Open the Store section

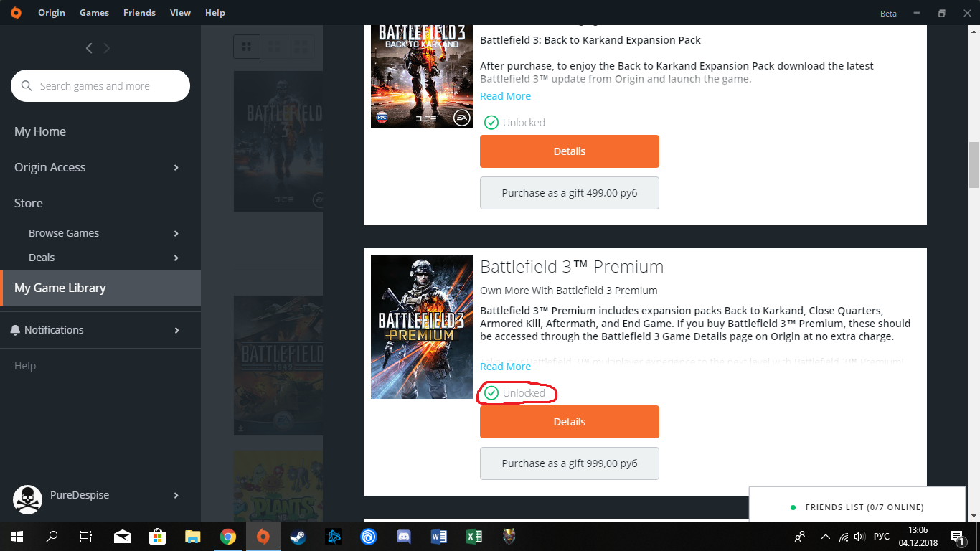click(29, 203)
